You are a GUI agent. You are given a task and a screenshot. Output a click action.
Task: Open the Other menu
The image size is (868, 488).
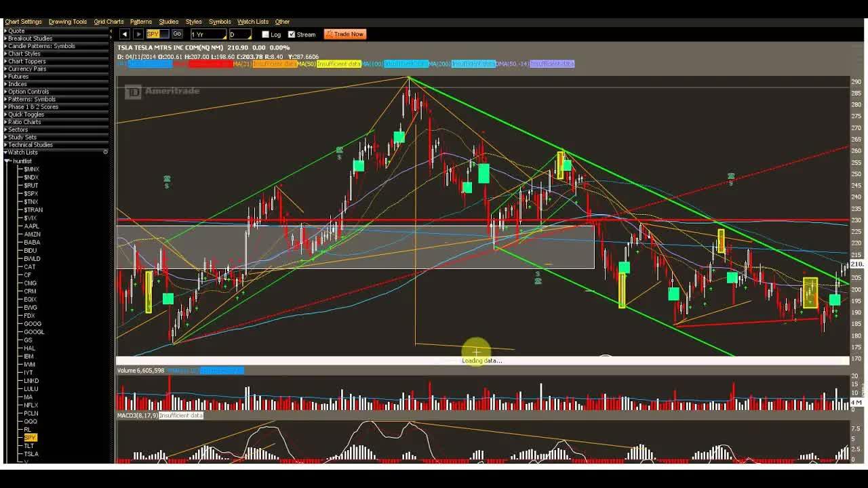pos(283,22)
